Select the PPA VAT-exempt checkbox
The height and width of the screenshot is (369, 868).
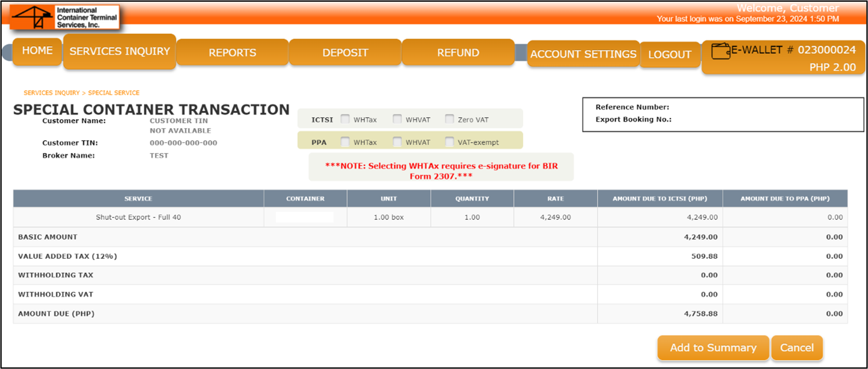pos(449,142)
